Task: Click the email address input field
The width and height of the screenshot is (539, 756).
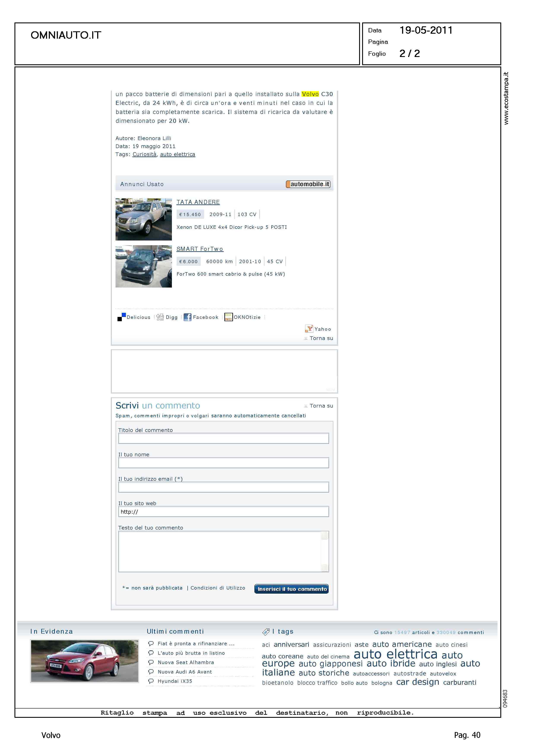Action: [223, 487]
